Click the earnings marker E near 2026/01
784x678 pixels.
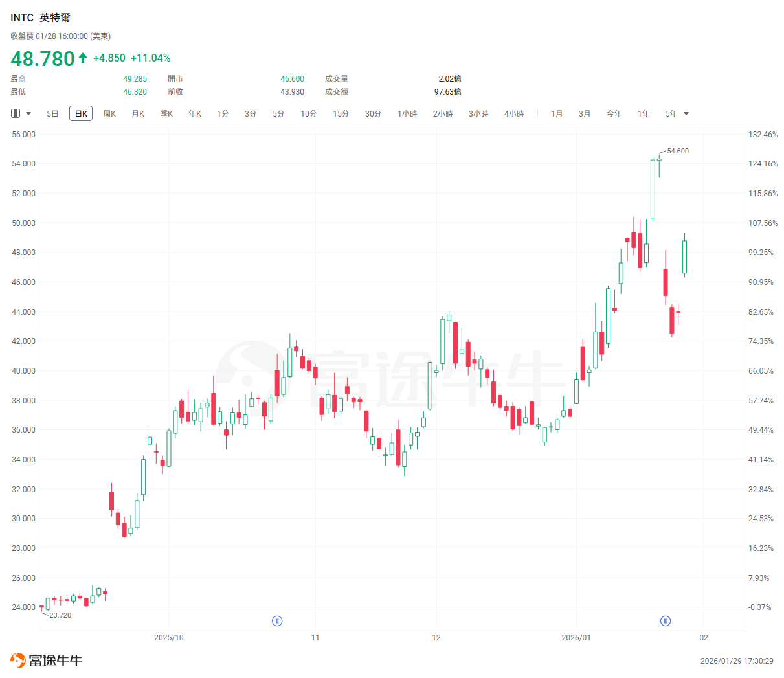pos(666,620)
